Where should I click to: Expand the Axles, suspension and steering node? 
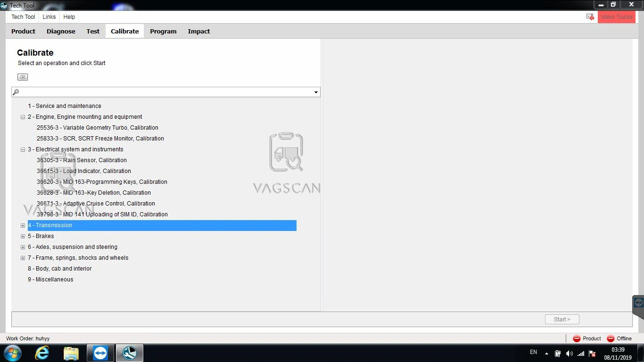point(23,247)
